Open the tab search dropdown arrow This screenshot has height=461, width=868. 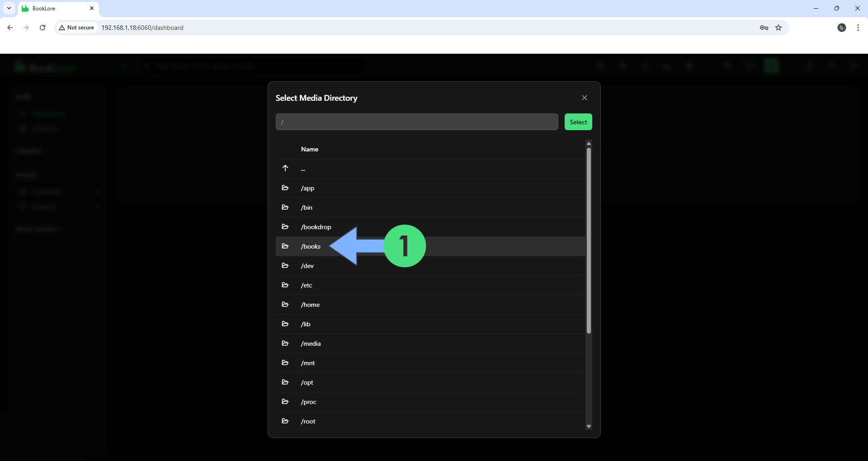click(x=9, y=8)
